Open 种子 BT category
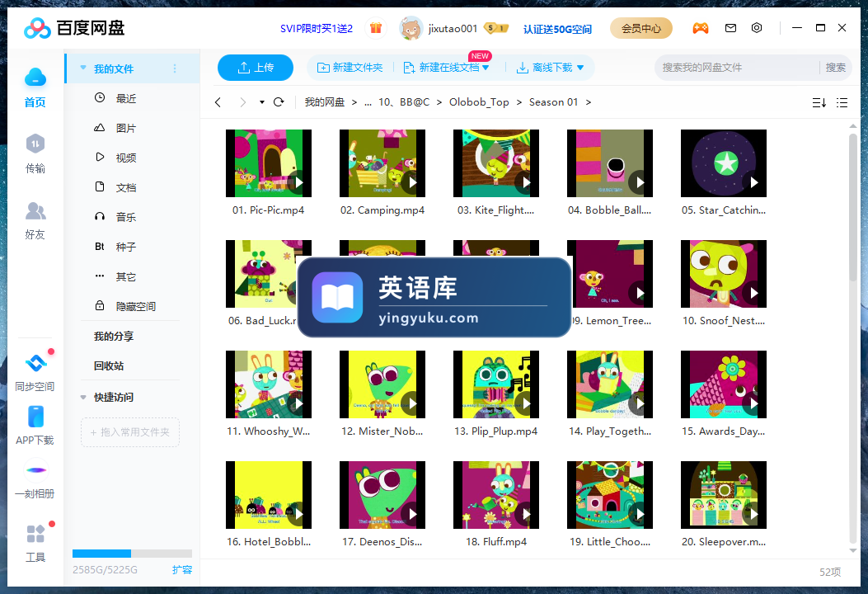The height and width of the screenshot is (594, 868). 125,247
